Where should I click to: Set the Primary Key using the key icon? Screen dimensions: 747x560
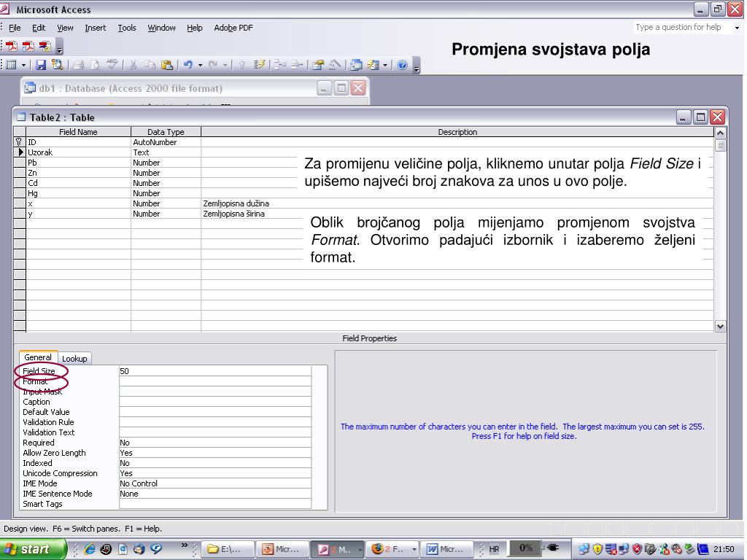coord(242,65)
